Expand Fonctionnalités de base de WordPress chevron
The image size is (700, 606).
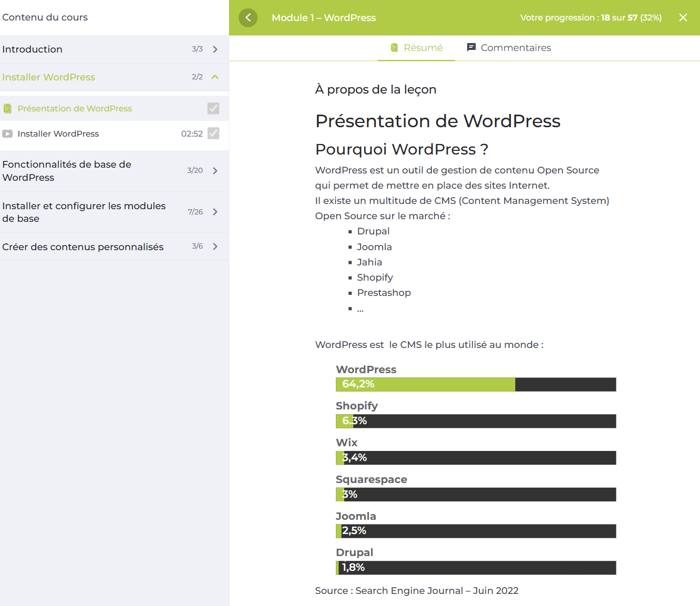click(x=215, y=171)
